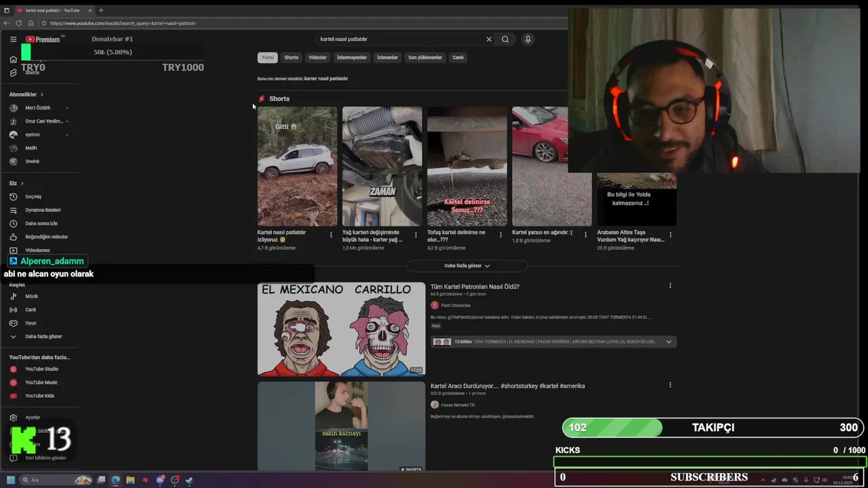Open options menu for 'Tofaş kartel delinirse' short
The image size is (868, 488).
coord(501,235)
